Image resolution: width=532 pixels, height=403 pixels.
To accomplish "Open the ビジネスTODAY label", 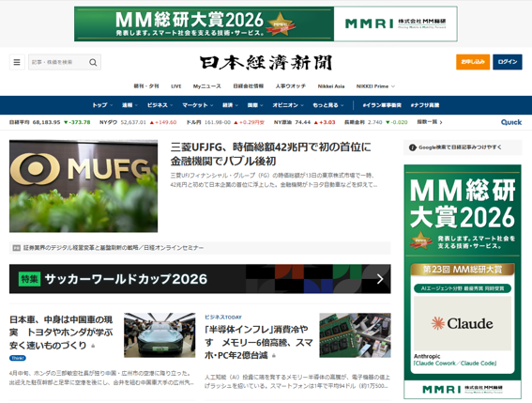I will [x=223, y=317].
